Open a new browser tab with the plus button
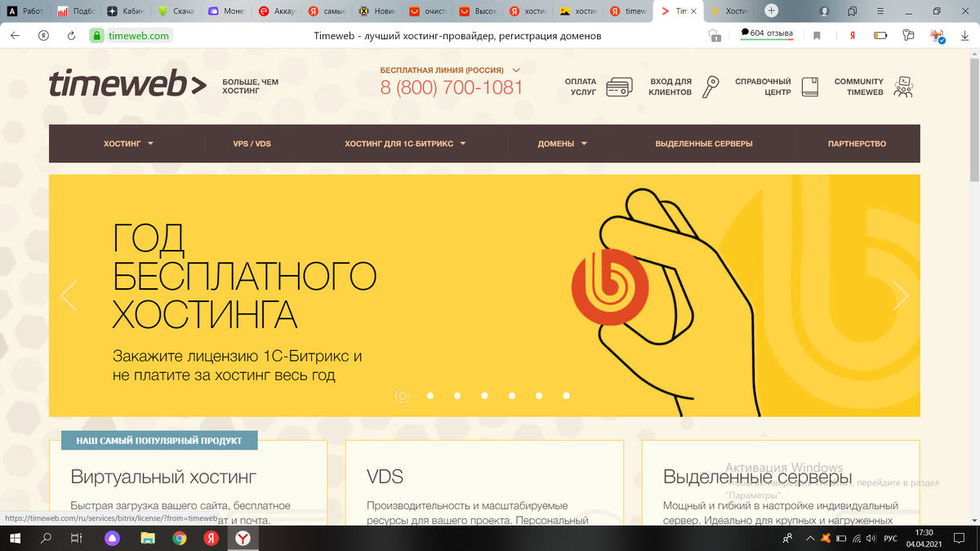 point(771,11)
